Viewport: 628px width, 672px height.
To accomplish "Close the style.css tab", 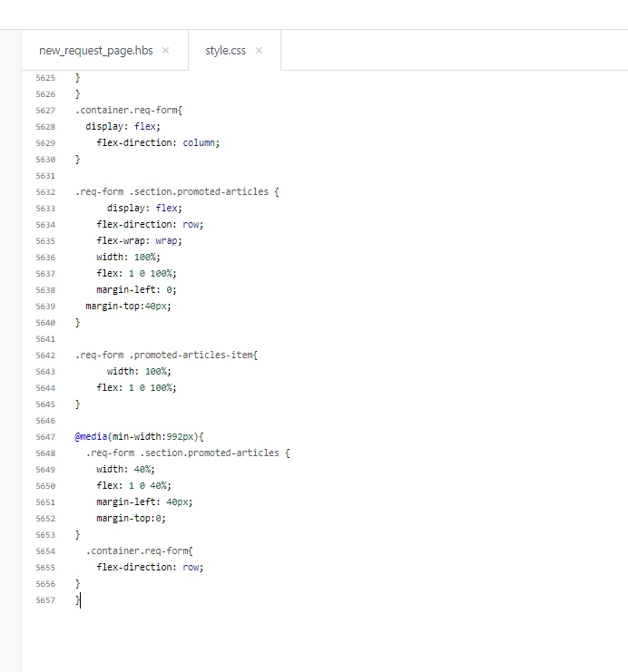I will (259, 51).
